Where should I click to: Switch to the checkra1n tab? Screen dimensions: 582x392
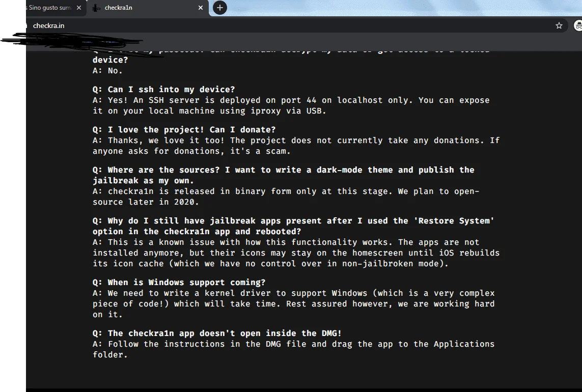pyautogui.click(x=148, y=8)
